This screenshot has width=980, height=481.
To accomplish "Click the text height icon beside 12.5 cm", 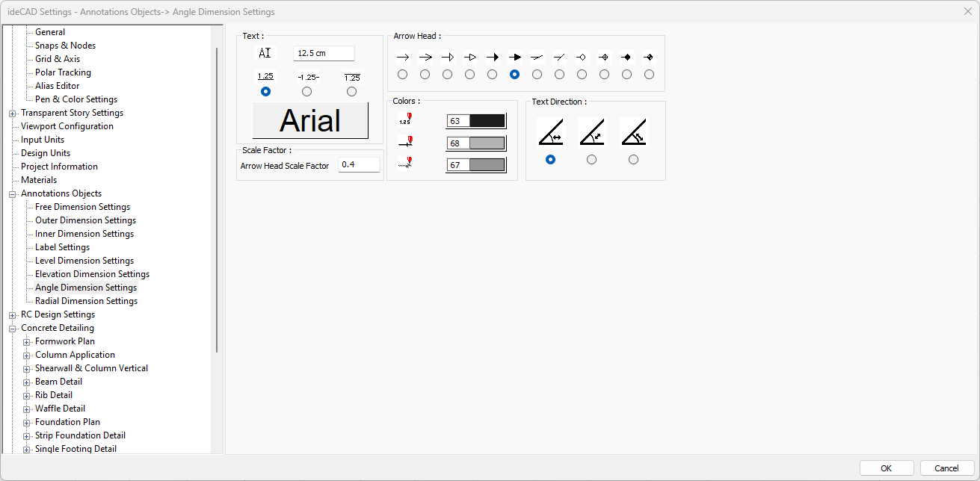I will coord(265,53).
